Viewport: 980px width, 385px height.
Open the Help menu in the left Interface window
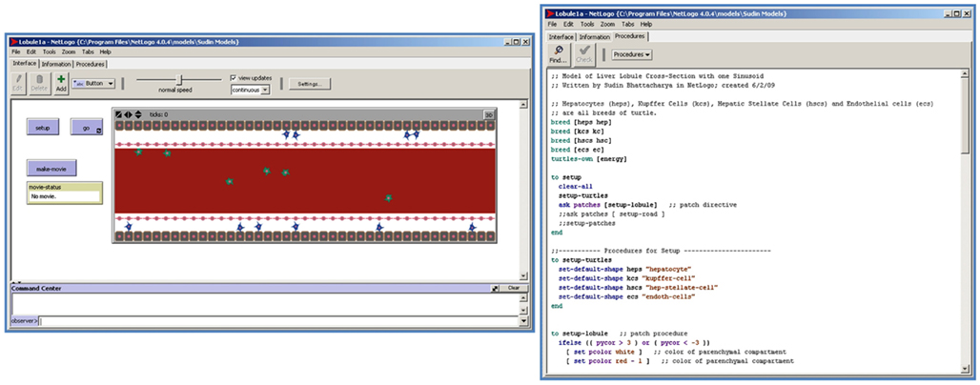pyautogui.click(x=105, y=51)
